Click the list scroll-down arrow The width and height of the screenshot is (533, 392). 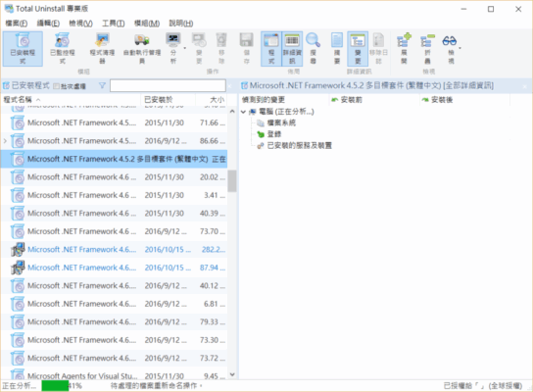pyautogui.click(x=232, y=374)
